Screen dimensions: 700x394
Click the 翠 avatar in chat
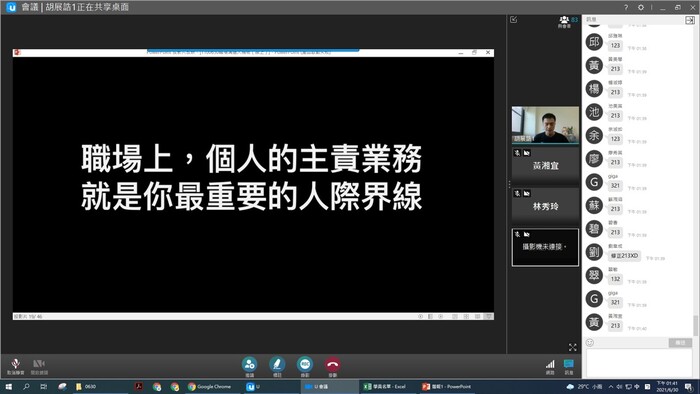click(x=594, y=275)
